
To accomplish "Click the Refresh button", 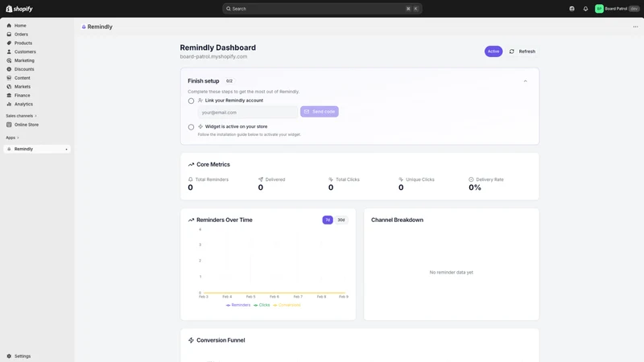I will point(522,51).
